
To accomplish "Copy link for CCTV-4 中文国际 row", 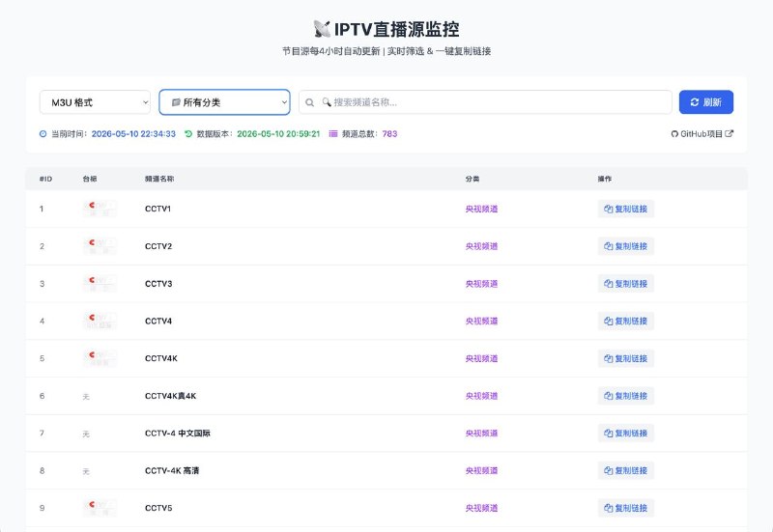I will pyautogui.click(x=625, y=434).
